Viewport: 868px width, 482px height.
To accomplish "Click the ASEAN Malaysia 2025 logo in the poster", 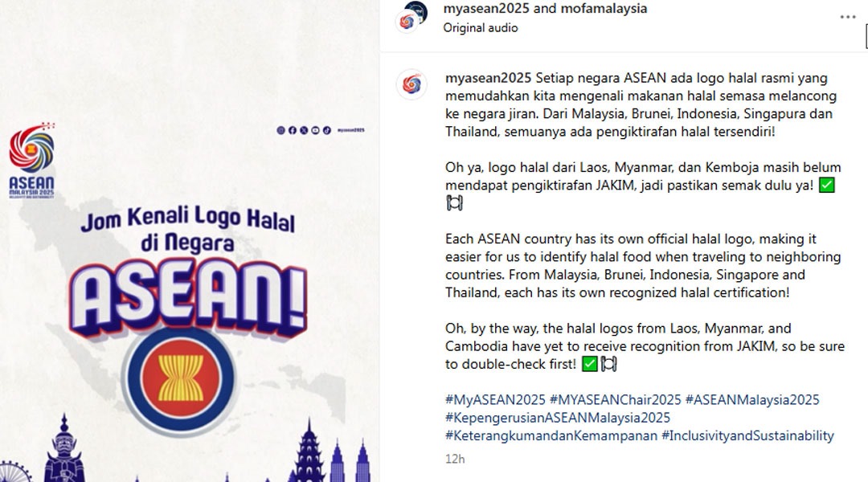I will 31,161.
